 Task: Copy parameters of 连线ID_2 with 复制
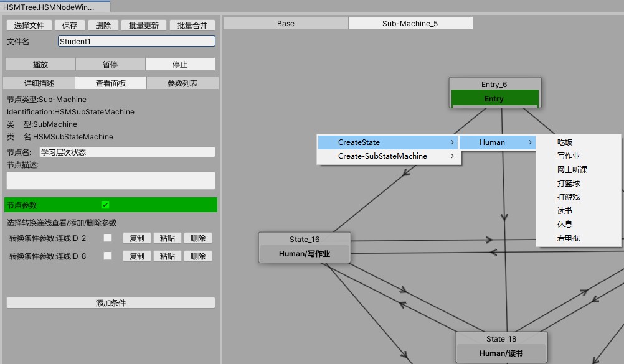(x=136, y=238)
